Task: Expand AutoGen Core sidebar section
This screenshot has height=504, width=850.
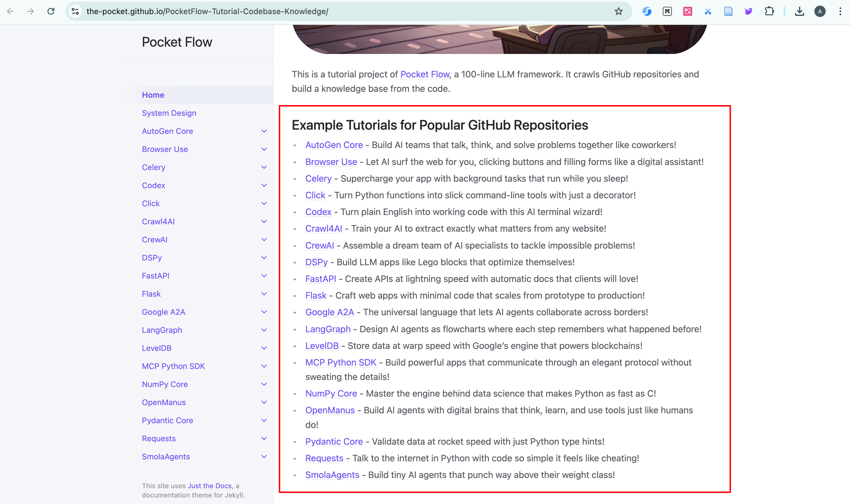Action: (x=264, y=131)
